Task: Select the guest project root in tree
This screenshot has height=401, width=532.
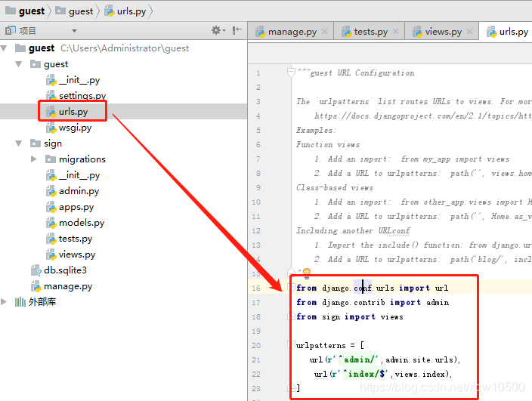Action: pos(42,48)
